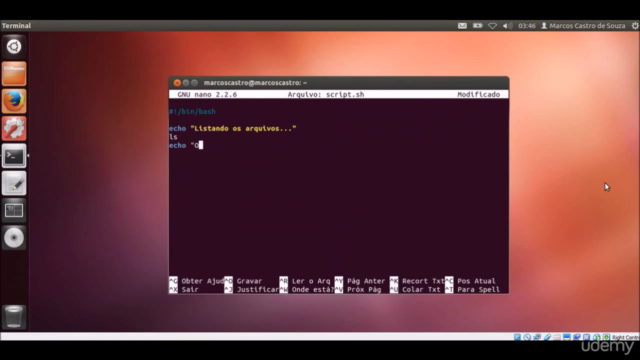The image size is (640, 360).
Task: Click the battery indicator in top panel
Action: tap(477, 26)
